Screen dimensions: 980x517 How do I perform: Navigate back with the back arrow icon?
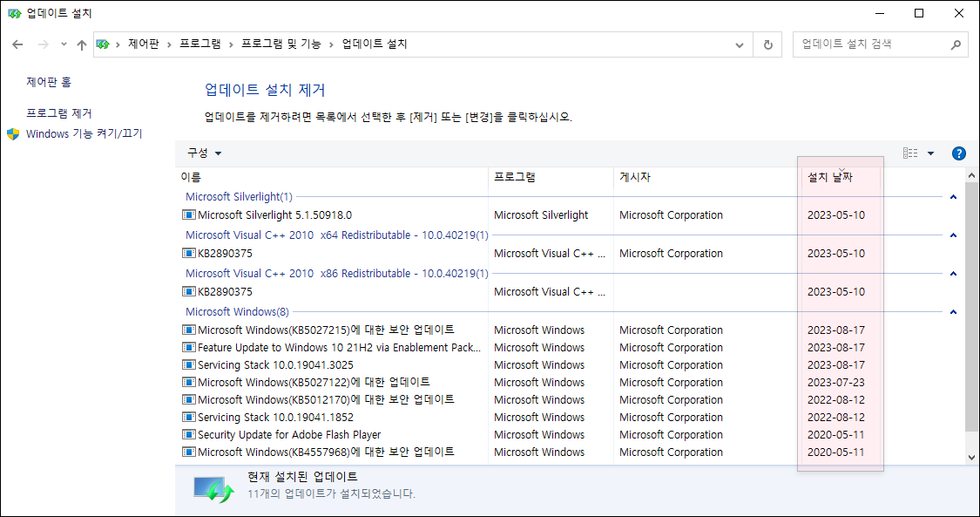tap(17, 44)
